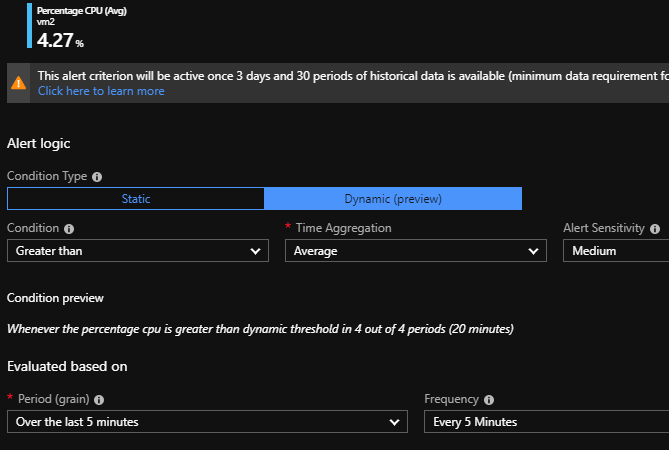Open Alert Sensitivity dropdown set to Medium
The width and height of the screenshot is (669, 450).
pyautogui.click(x=614, y=251)
